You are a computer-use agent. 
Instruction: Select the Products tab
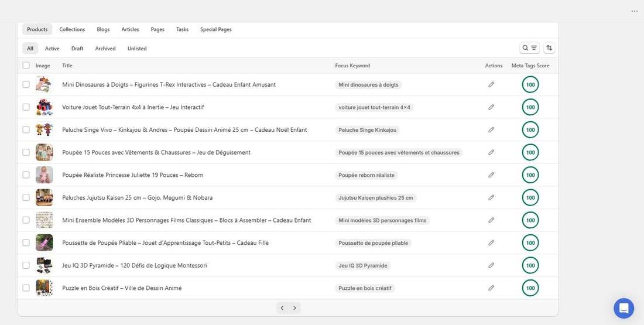point(37,30)
